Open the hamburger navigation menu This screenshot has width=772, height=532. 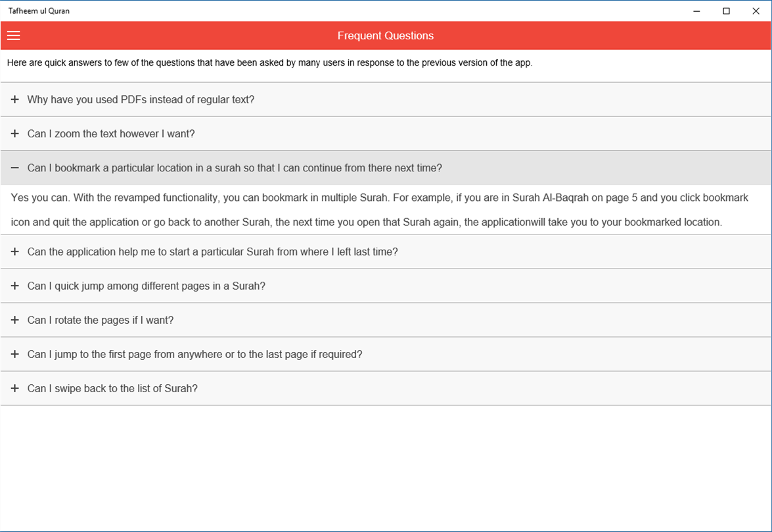(x=14, y=35)
